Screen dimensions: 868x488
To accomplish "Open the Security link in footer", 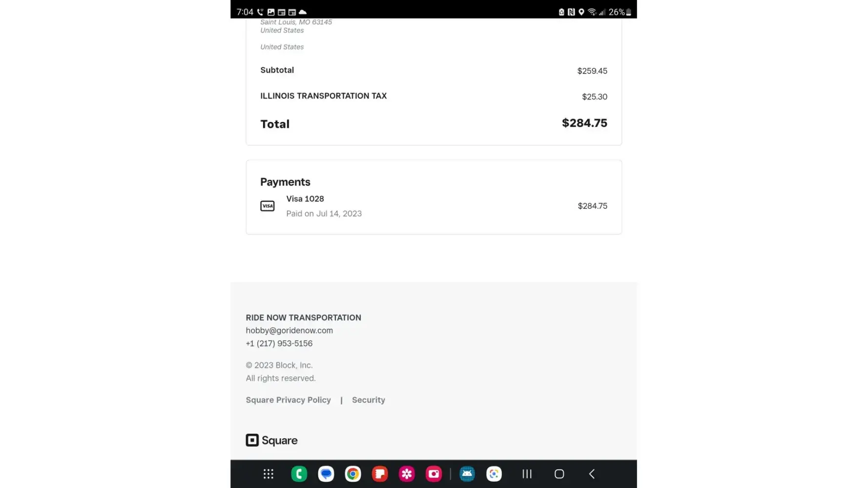I will (368, 400).
